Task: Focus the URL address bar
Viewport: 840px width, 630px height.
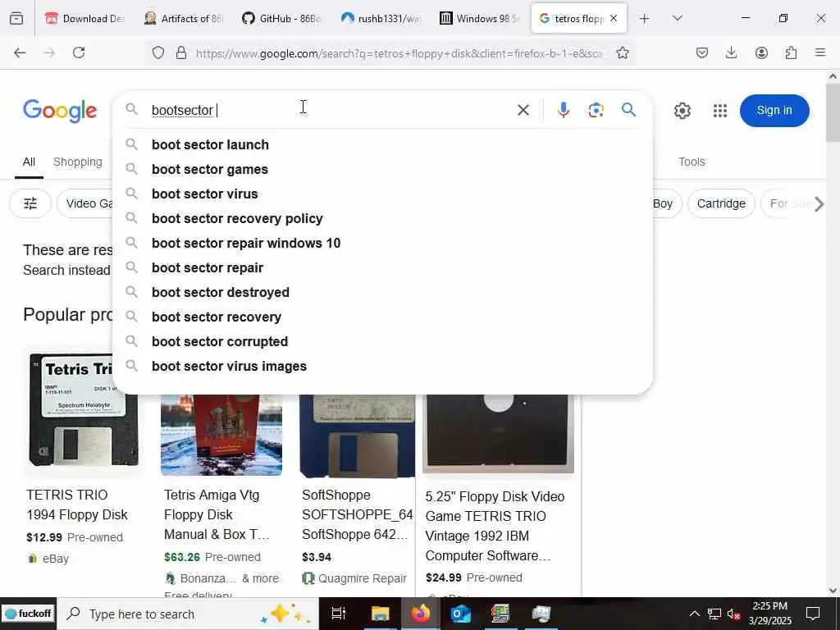Action: (x=399, y=53)
